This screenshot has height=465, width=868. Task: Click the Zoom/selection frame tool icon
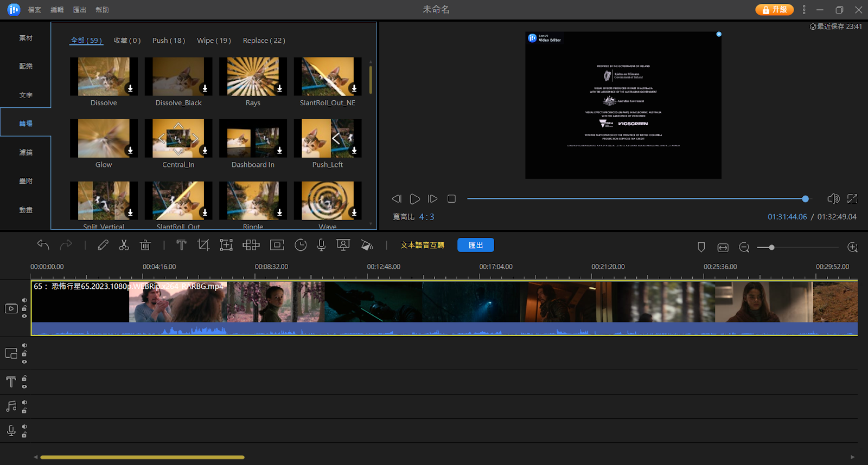226,245
